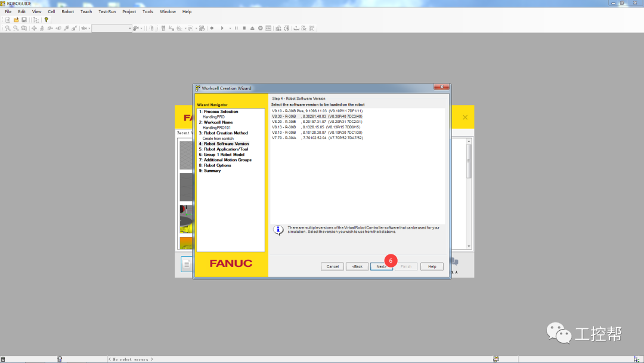Click the Save Cell disk icon
Viewport: 644px width, 363px height.
[24, 20]
